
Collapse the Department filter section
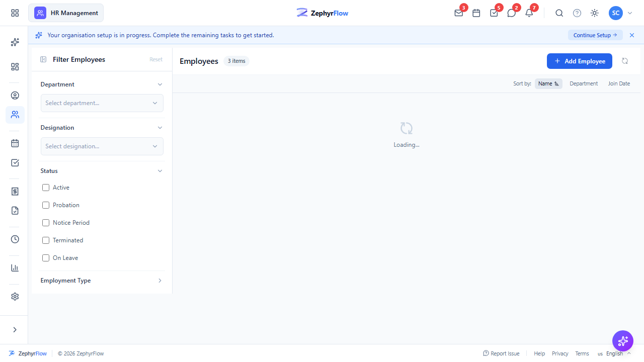160,84
